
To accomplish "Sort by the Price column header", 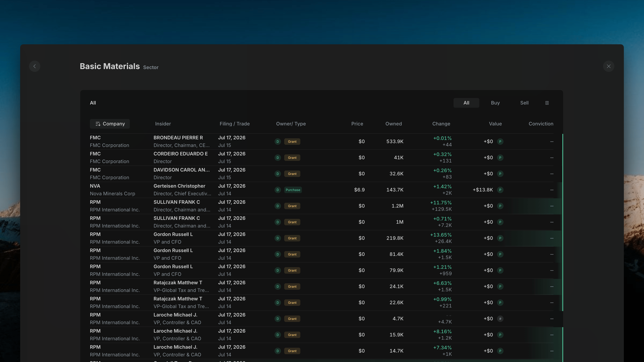I will pos(357,124).
